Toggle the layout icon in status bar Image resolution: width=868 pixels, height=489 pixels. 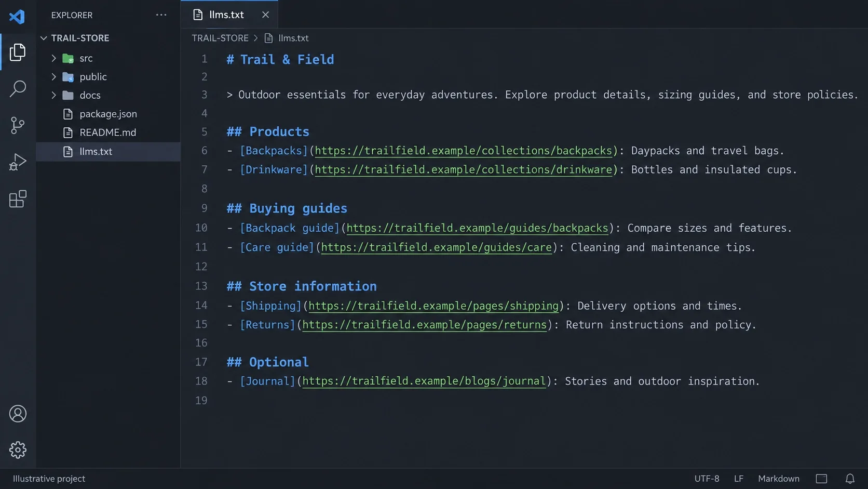point(821,479)
